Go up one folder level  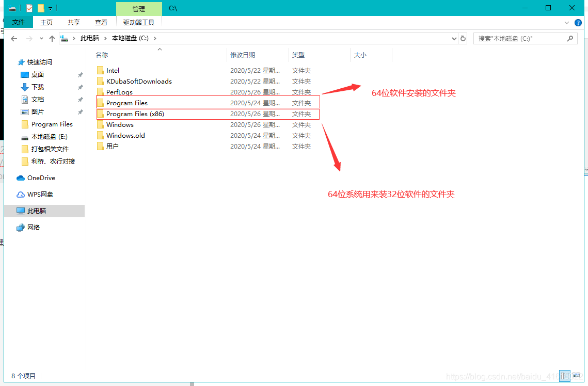pos(52,38)
